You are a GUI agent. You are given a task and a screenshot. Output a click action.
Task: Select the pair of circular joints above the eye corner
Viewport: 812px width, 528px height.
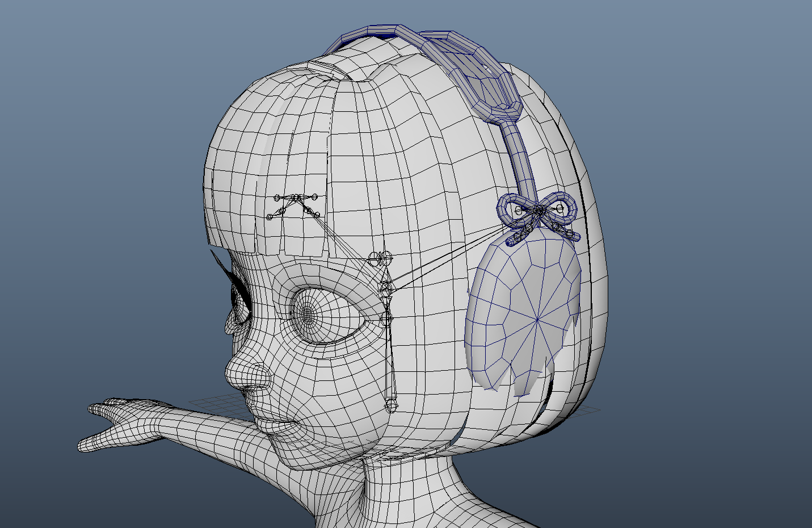point(381,259)
